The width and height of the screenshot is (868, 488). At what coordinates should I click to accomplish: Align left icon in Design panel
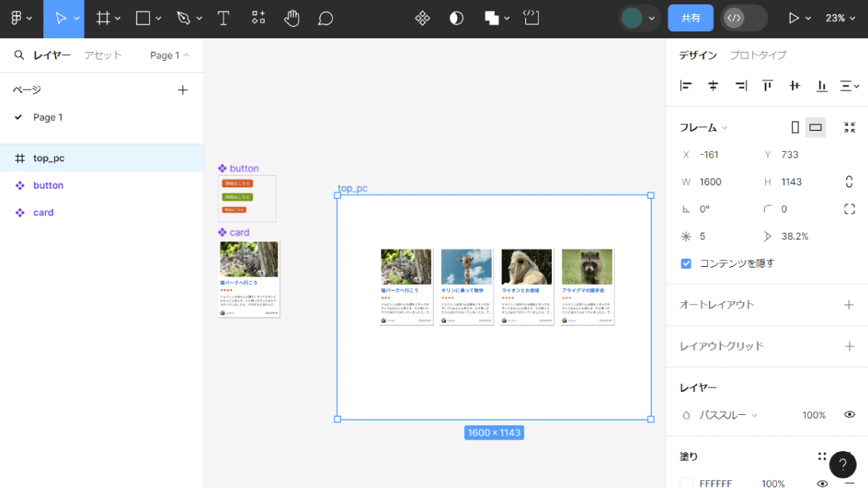click(686, 86)
